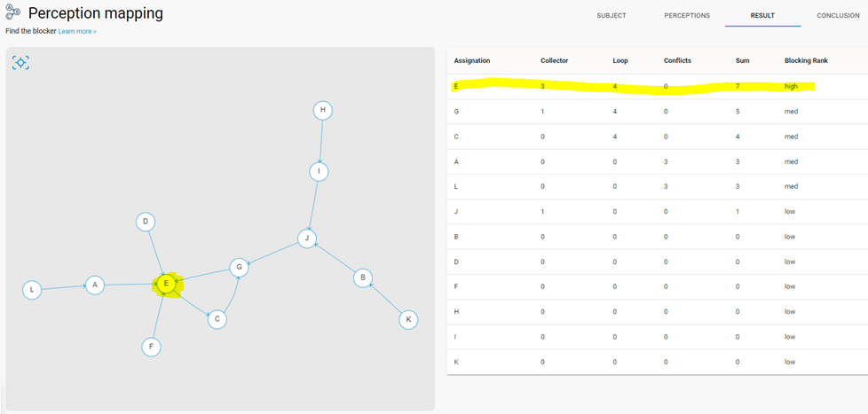Select the highlighted node E

[x=166, y=284]
